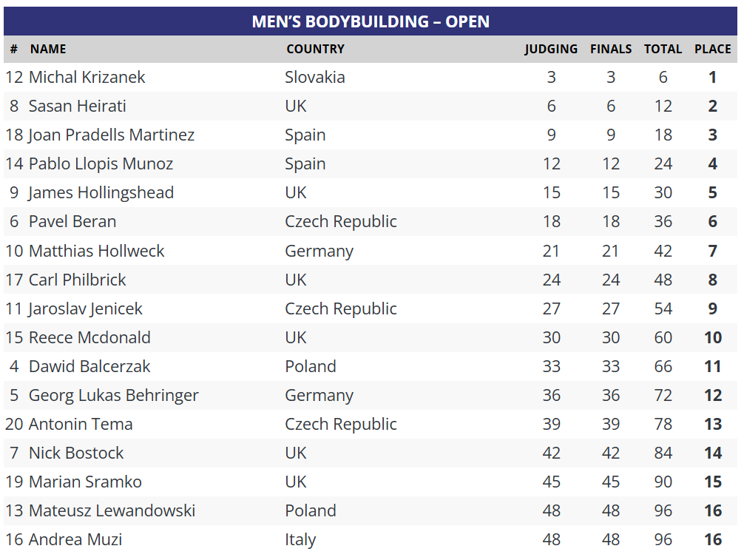744x560 pixels.
Task: Click Matthias Hollweck's name
Action: (96, 251)
